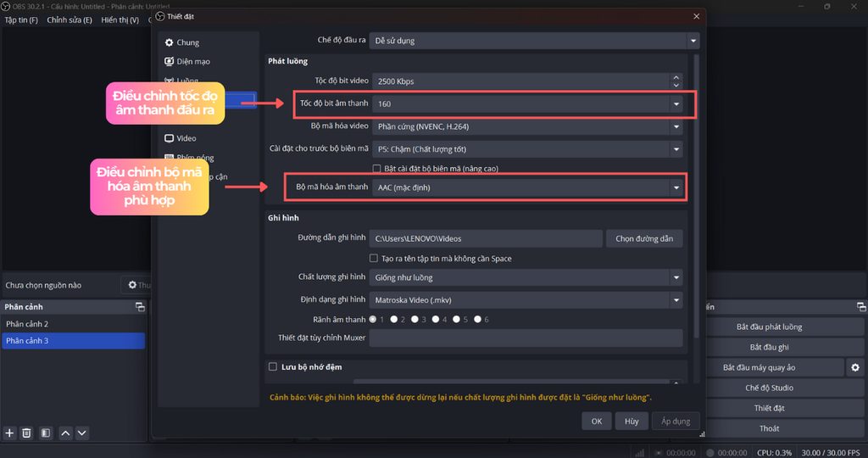
Task: Open the Chất lượng ghi hình dropdown
Action: pyautogui.click(x=526, y=277)
